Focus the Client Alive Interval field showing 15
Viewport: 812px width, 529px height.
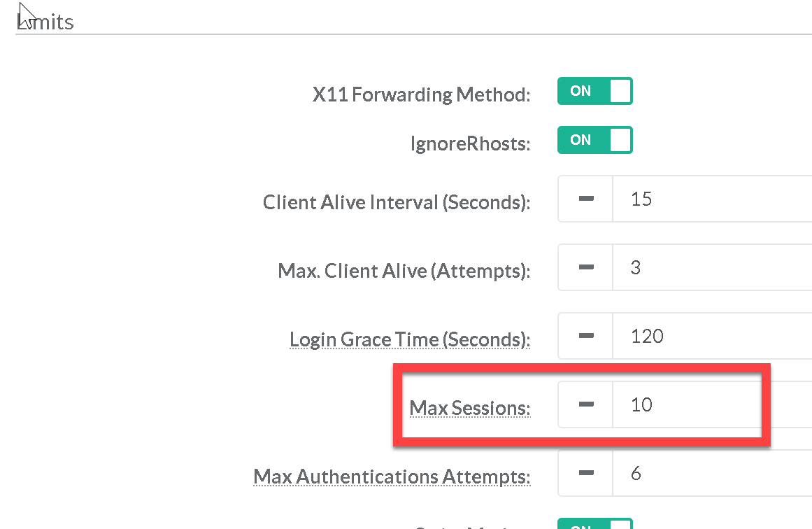[710, 199]
